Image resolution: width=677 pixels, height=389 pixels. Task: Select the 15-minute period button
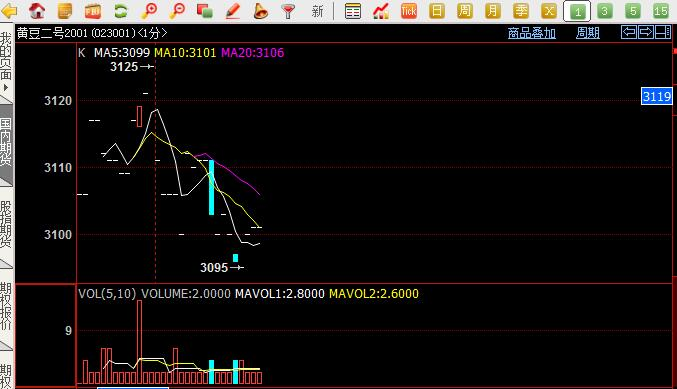[x=661, y=11]
